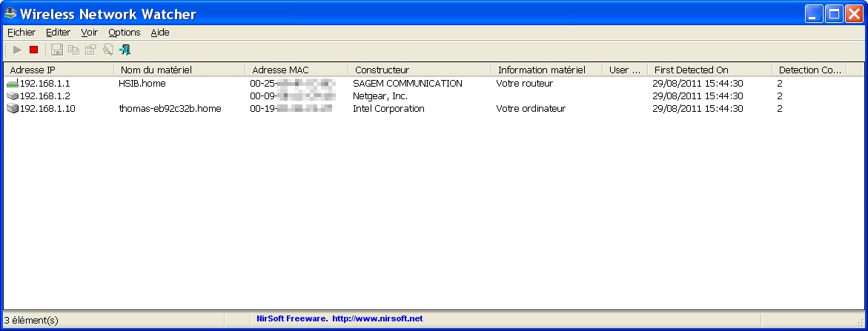Click the 00-25 MAC address cell
This screenshot has height=331, width=868.
click(x=292, y=84)
